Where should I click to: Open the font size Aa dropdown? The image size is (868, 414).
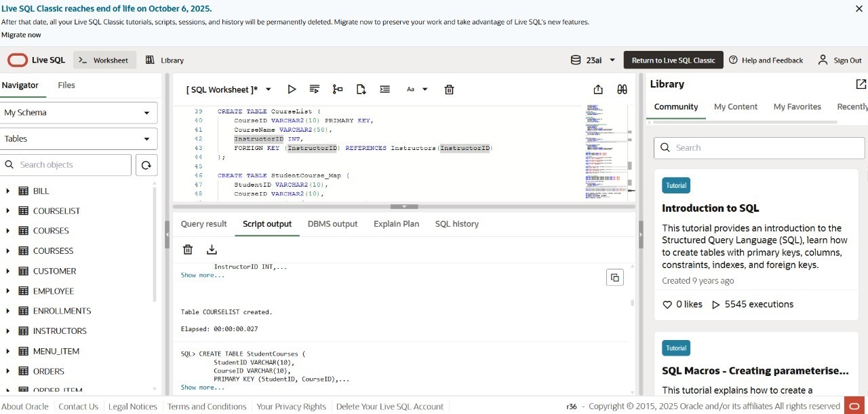tap(418, 89)
